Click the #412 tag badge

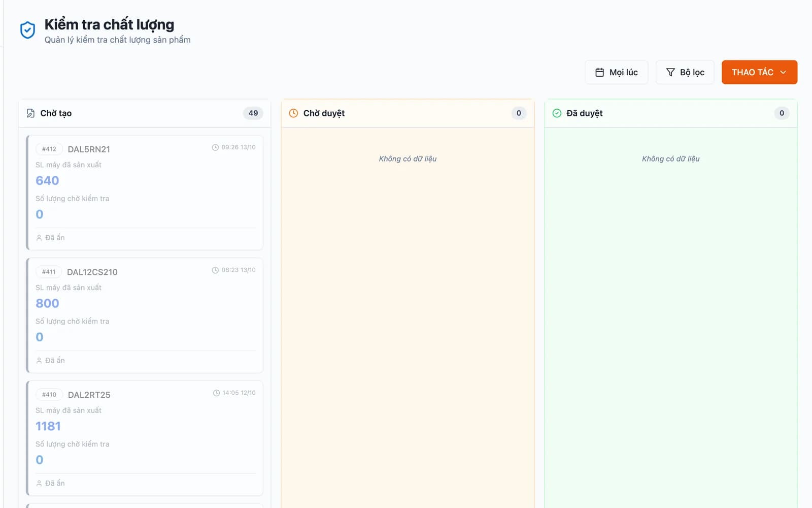point(49,149)
